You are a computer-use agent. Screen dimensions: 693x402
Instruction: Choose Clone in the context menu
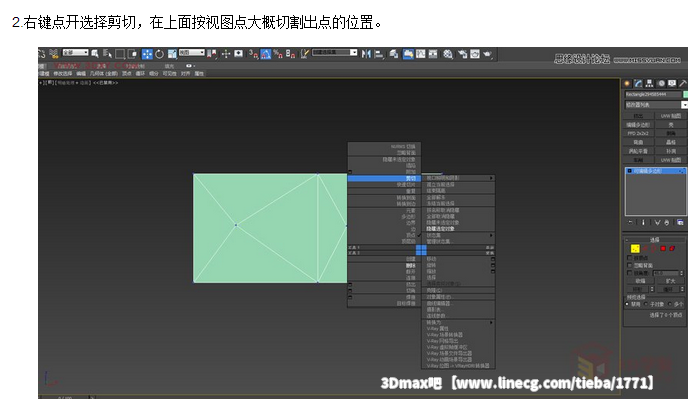434,290
